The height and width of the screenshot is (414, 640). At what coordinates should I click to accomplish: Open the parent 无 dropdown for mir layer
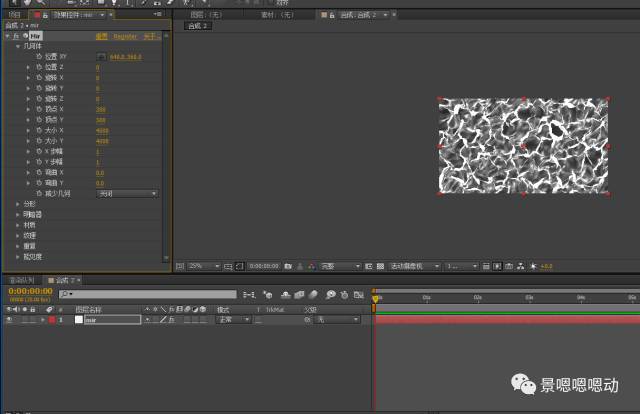pyautogui.click(x=338, y=320)
